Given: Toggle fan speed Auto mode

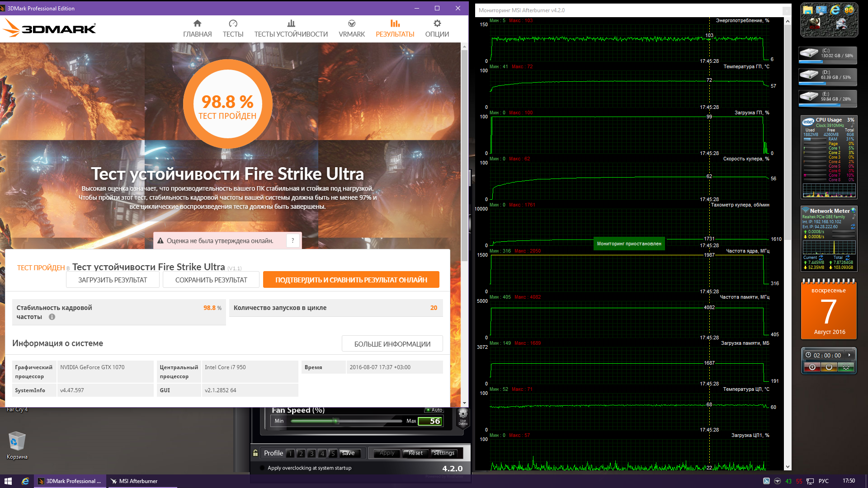Looking at the screenshot, I should [434, 410].
